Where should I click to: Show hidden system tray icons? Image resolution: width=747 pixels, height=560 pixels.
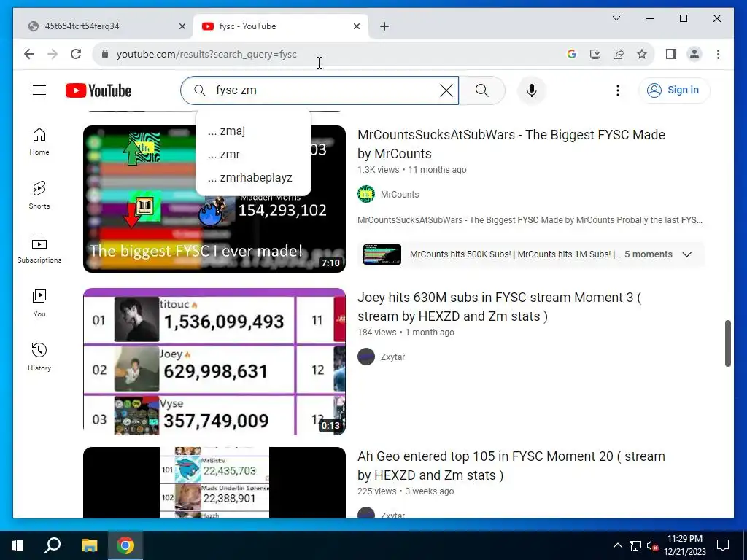tap(617, 545)
